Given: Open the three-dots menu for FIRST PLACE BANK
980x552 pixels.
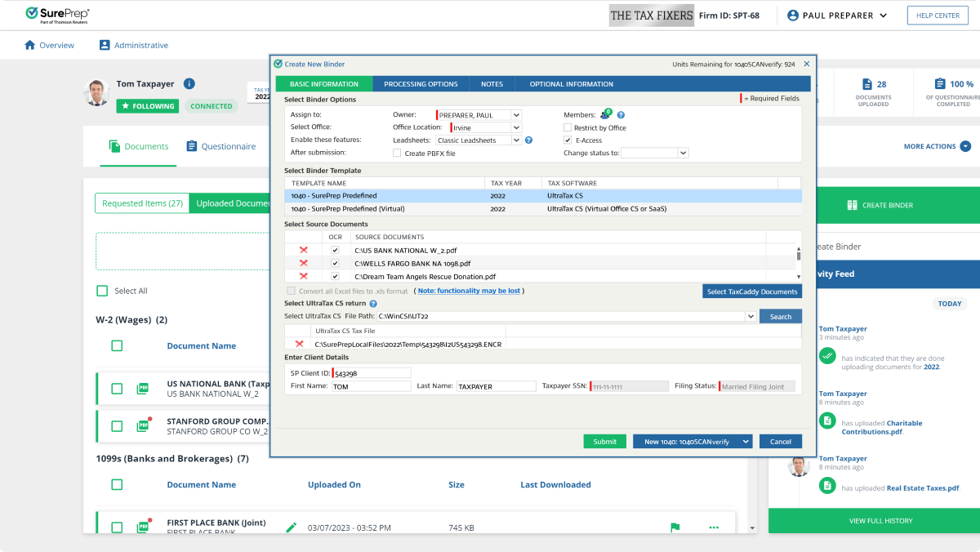Looking at the screenshot, I should [714, 528].
